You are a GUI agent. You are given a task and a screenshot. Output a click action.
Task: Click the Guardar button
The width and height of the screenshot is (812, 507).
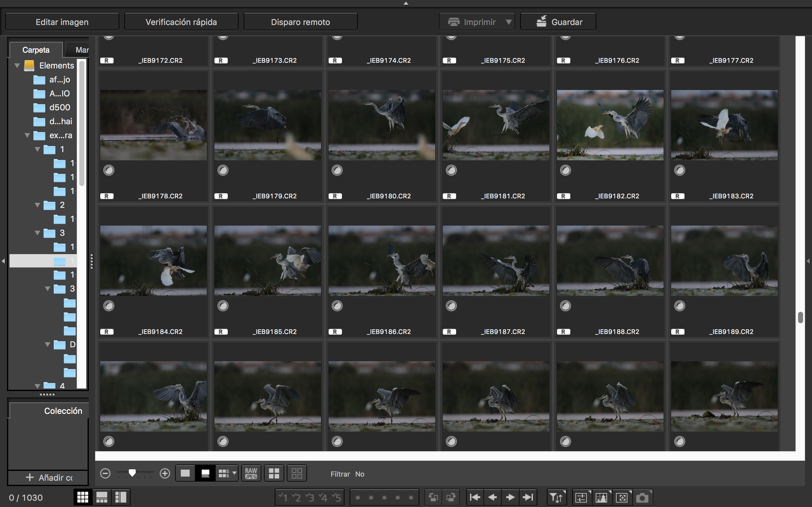tap(558, 22)
